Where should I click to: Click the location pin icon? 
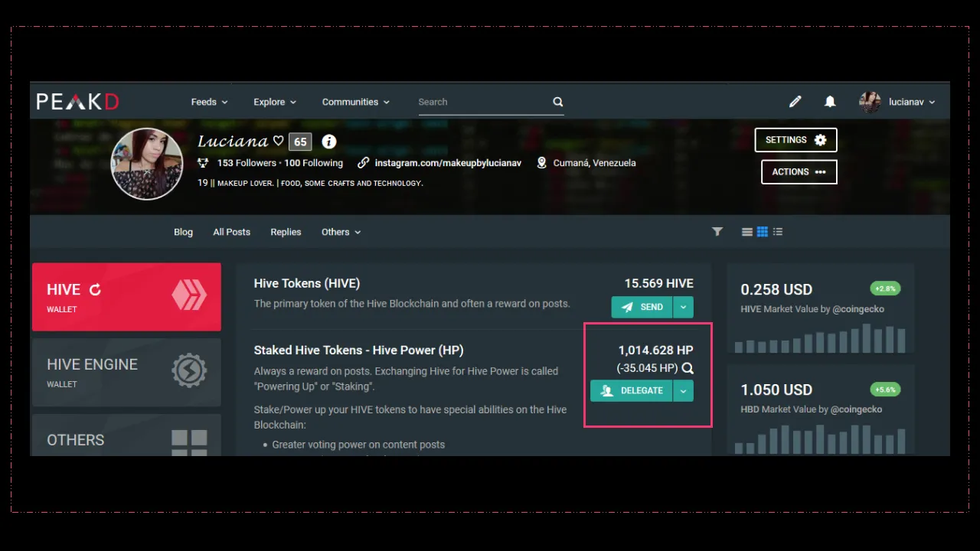coord(542,163)
